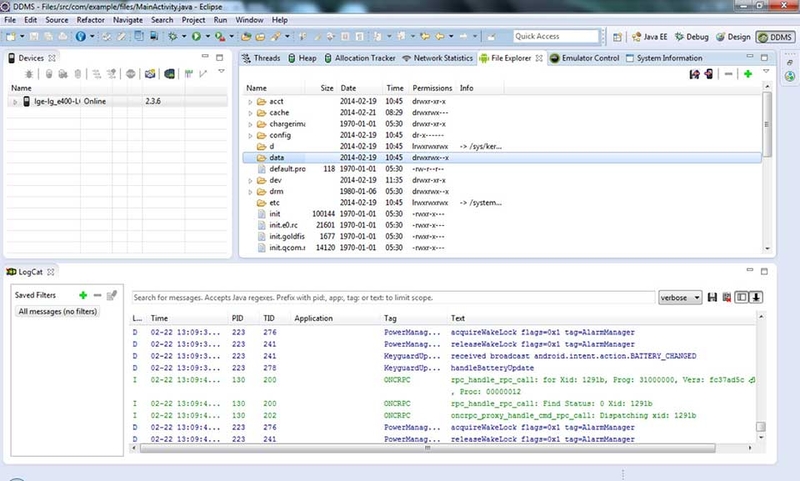
Task: Click Systrace icon in Devices panel
Action: click(189, 74)
